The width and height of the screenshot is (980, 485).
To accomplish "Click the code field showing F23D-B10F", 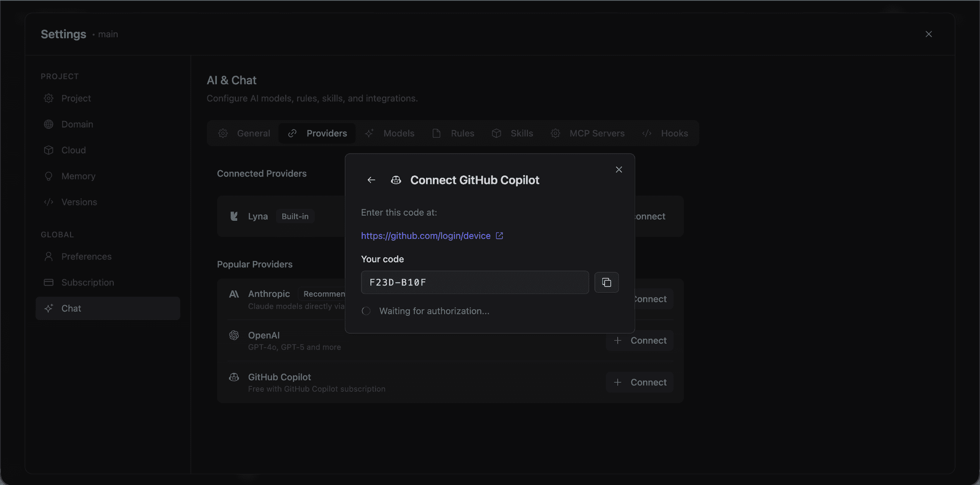I will pyautogui.click(x=474, y=282).
